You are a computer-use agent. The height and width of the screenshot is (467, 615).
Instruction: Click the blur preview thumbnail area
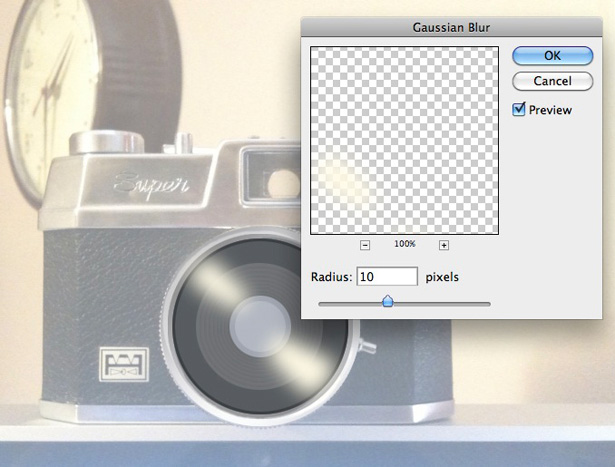click(404, 140)
